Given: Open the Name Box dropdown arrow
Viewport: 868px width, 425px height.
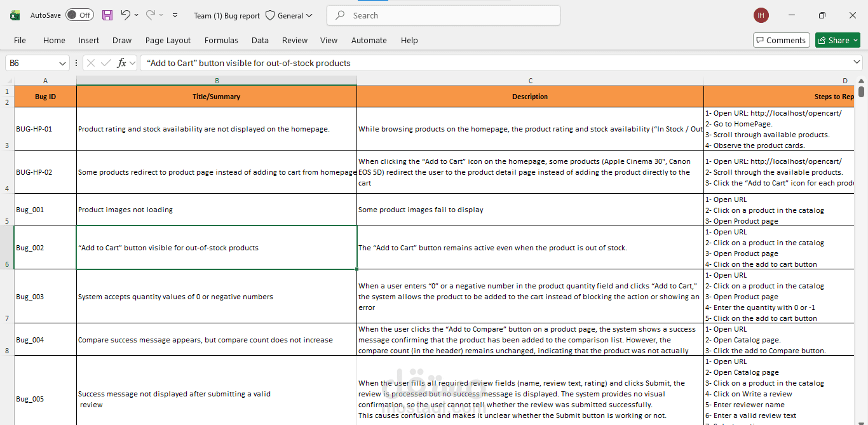Looking at the screenshot, I should click(63, 63).
